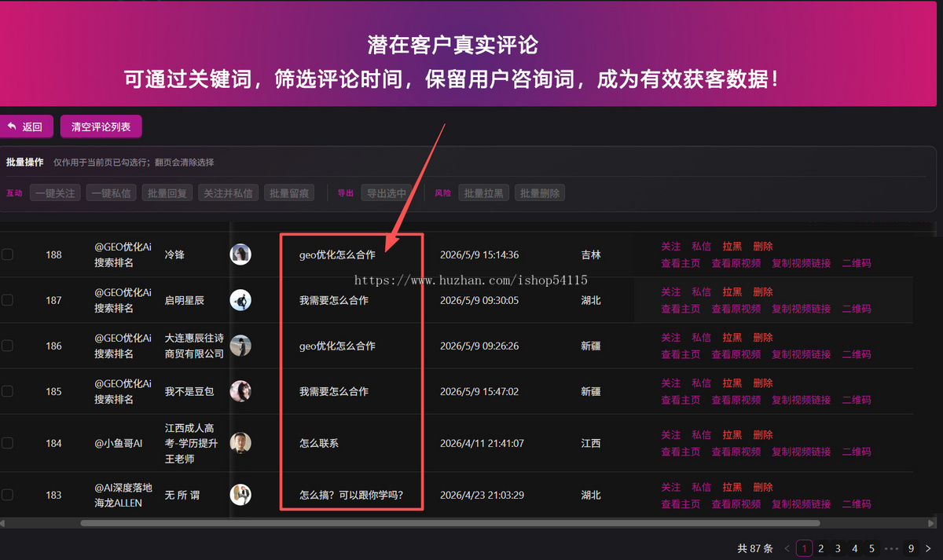
Task: Click the next page arrow
Action: (928, 548)
